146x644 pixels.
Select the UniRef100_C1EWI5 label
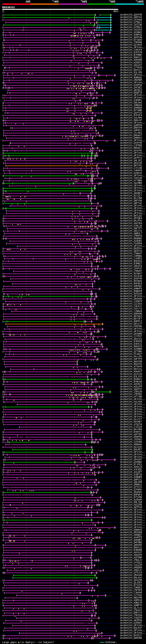coord(131,301)
